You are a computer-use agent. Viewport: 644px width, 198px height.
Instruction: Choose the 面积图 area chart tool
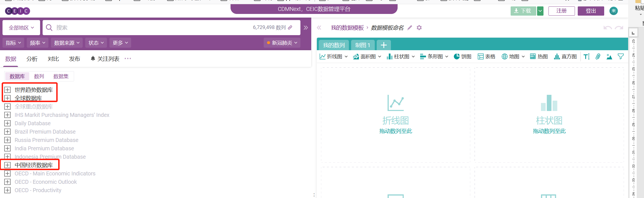367,57
